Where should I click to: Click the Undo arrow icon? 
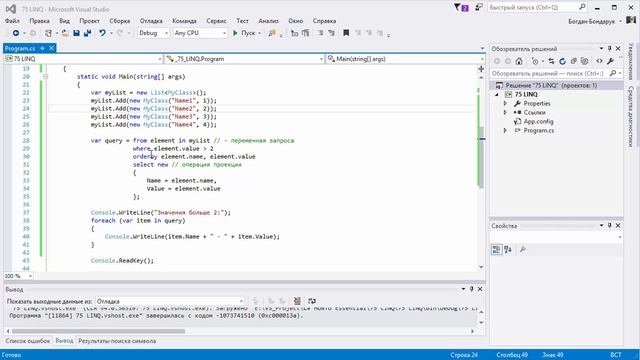102,33
